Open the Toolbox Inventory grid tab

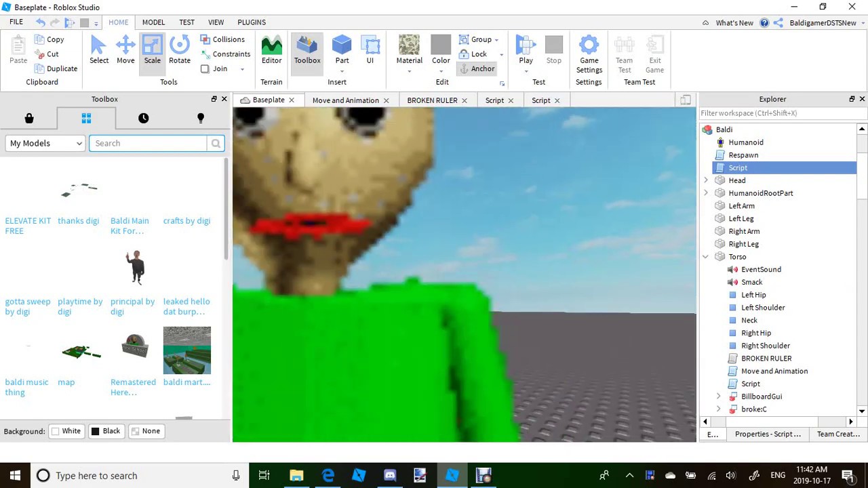(x=86, y=118)
